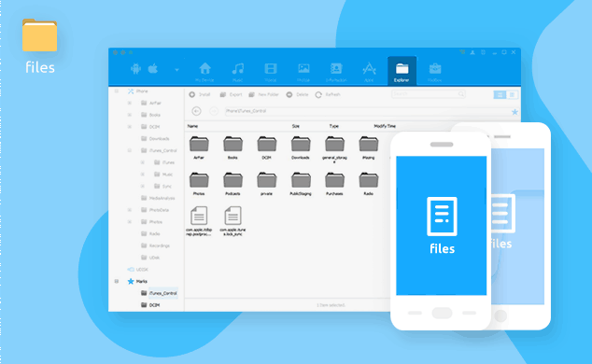Click the New Folder button
This screenshot has width=592, height=364.
263,94
